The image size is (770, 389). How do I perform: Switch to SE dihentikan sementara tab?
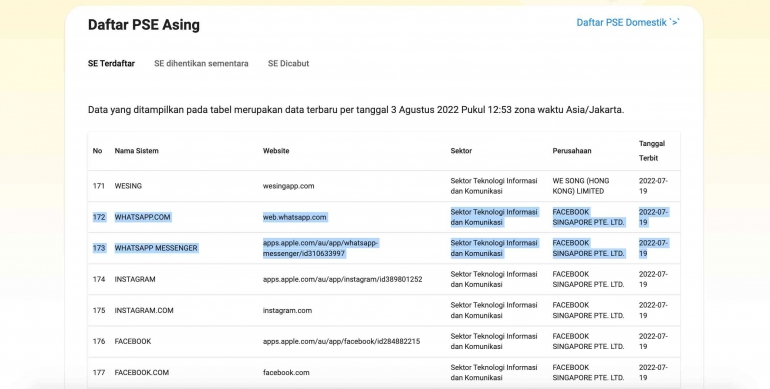tap(201, 63)
